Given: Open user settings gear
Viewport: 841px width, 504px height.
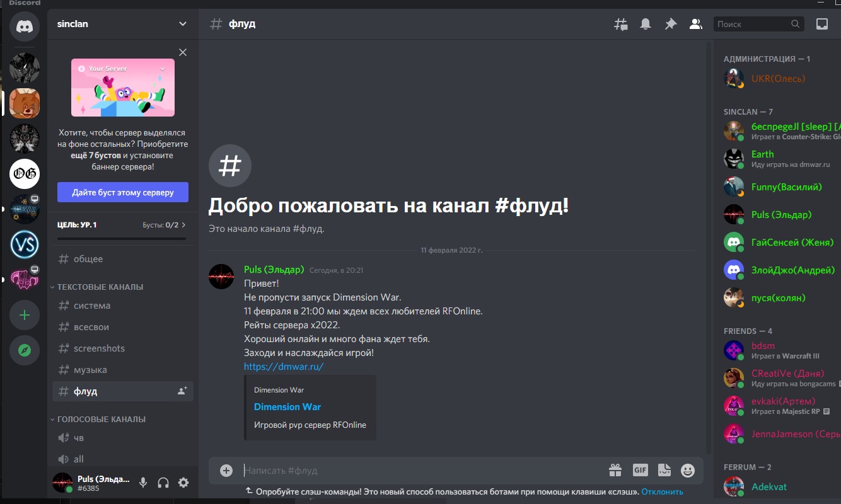Looking at the screenshot, I should point(183,483).
